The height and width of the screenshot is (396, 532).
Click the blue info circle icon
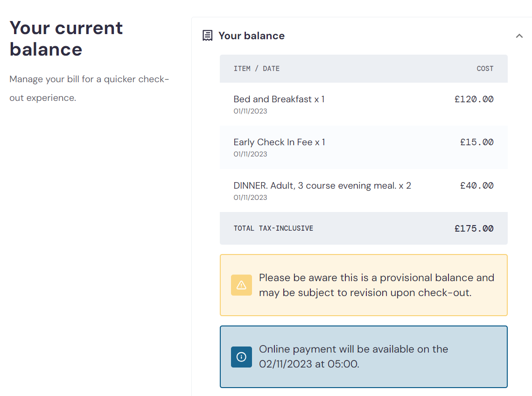coord(241,357)
